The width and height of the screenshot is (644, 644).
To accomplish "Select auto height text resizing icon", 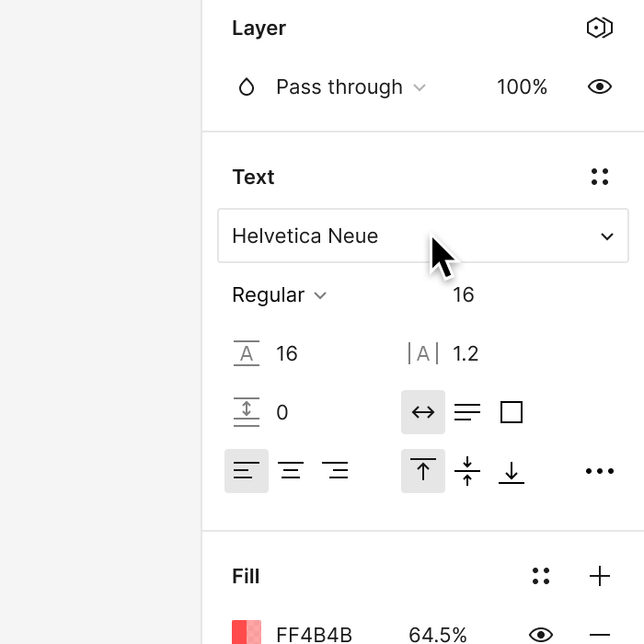I will [x=467, y=412].
